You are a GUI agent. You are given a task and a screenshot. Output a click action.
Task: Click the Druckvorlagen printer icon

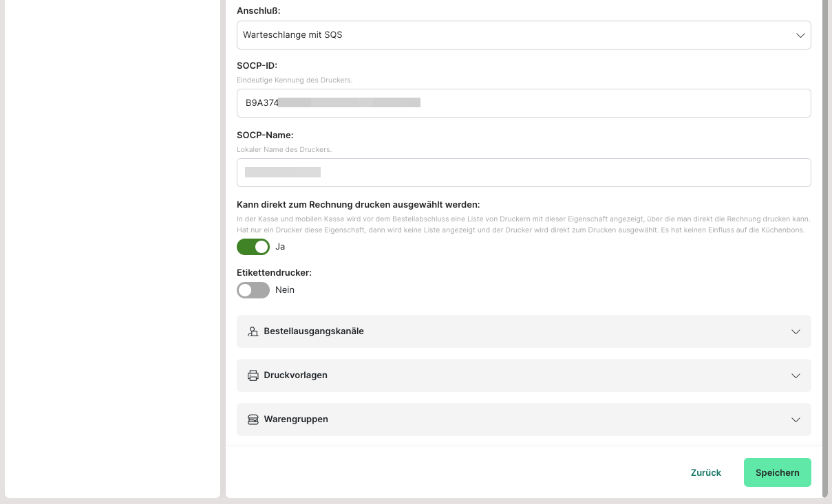(x=253, y=375)
